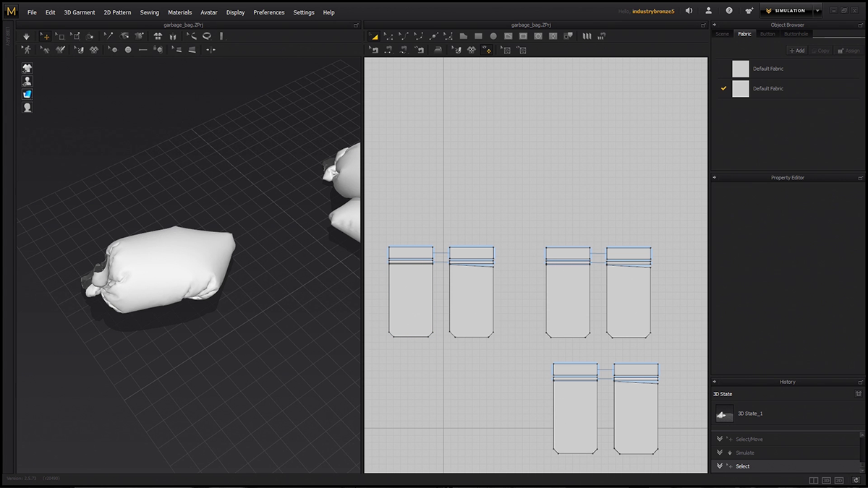Select the walking avatar tool icon

27,50
